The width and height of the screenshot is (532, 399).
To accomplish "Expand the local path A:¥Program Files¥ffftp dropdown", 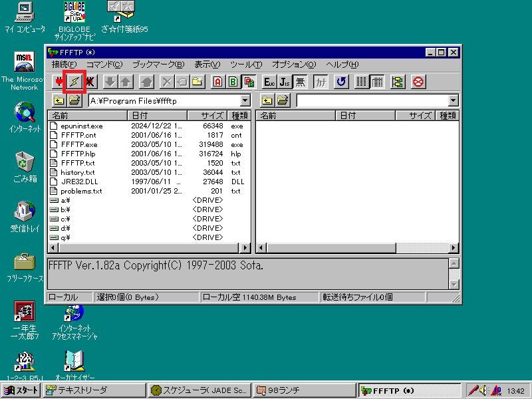I will (x=245, y=101).
